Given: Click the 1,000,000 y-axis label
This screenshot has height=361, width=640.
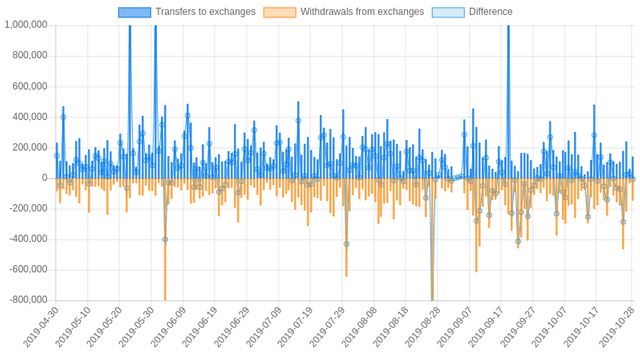Looking at the screenshot, I should click(26, 25).
